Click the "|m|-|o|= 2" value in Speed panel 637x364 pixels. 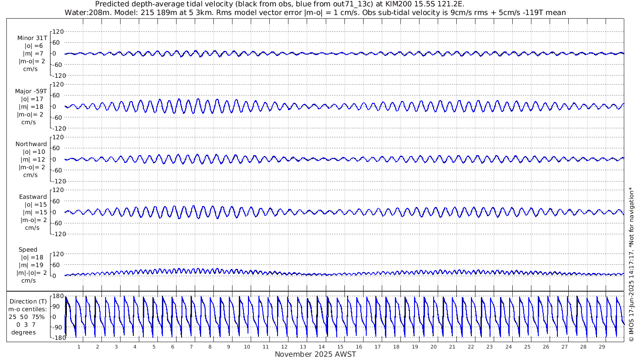31,273
